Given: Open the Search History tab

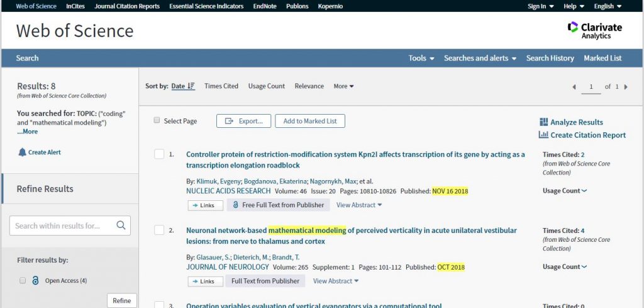Looking at the screenshot, I should tap(550, 58).
